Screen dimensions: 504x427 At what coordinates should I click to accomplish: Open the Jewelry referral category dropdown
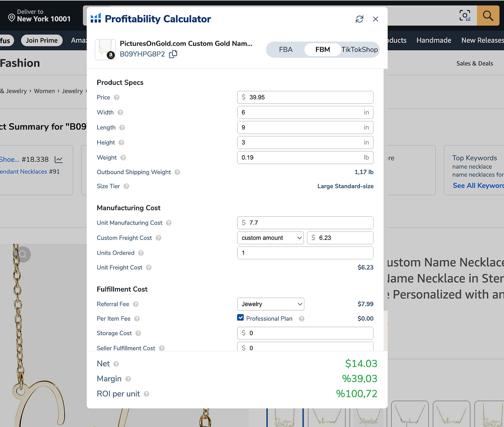tap(271, 304)
